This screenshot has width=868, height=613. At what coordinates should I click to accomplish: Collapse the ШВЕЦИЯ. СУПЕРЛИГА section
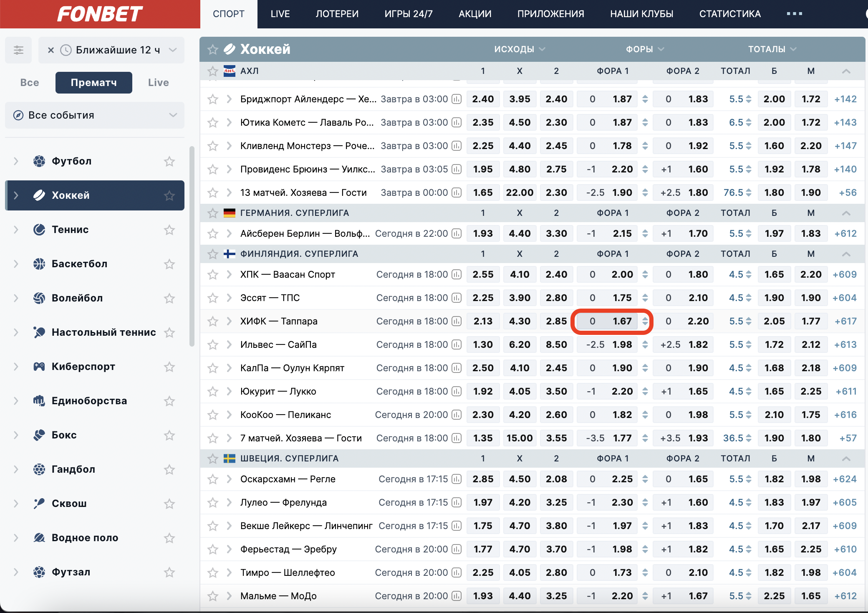(846, 458)
